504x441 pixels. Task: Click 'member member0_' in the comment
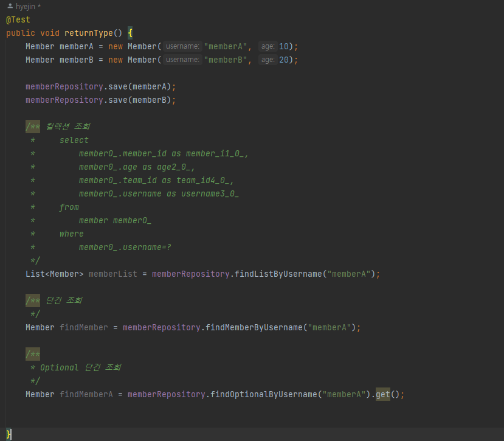click(x=115, y=221)
